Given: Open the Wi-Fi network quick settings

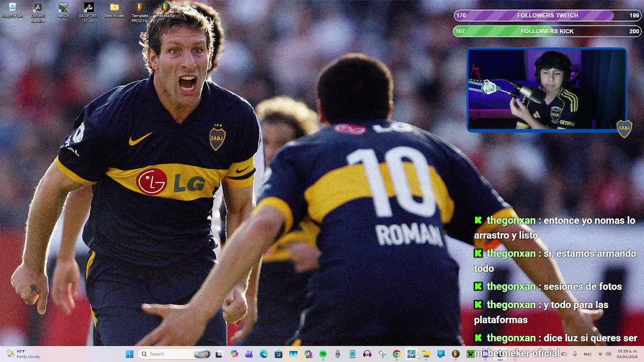Looking at the screenshot, I should pyautogui.click(x=600, y=354).
